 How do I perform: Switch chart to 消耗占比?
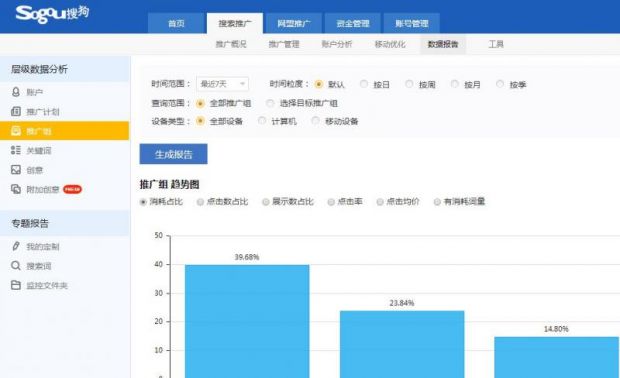coord(144,202)
